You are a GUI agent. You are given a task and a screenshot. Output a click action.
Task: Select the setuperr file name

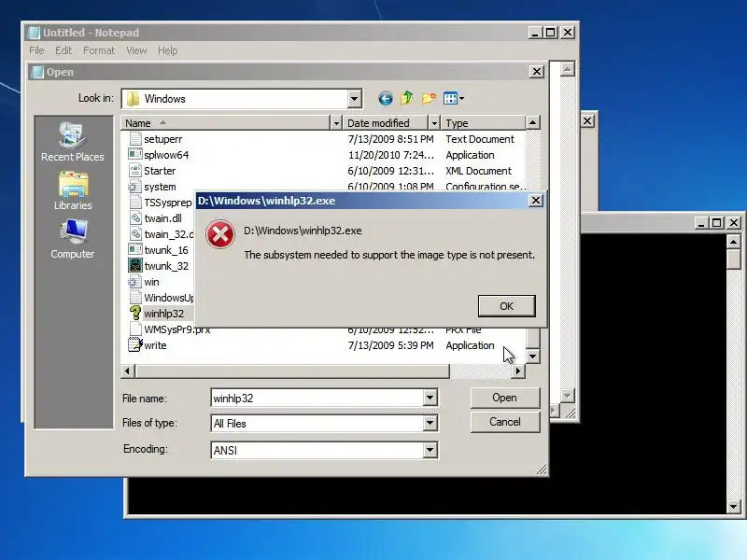click(x=162, y=139)
